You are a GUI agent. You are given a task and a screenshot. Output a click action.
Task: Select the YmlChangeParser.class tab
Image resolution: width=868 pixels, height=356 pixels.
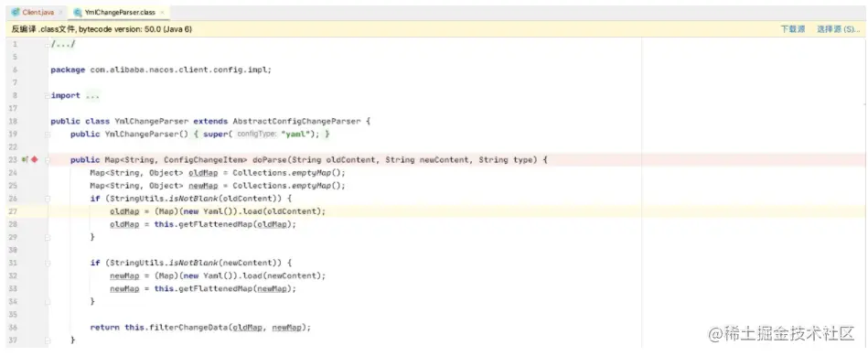[x=120, y=12]
